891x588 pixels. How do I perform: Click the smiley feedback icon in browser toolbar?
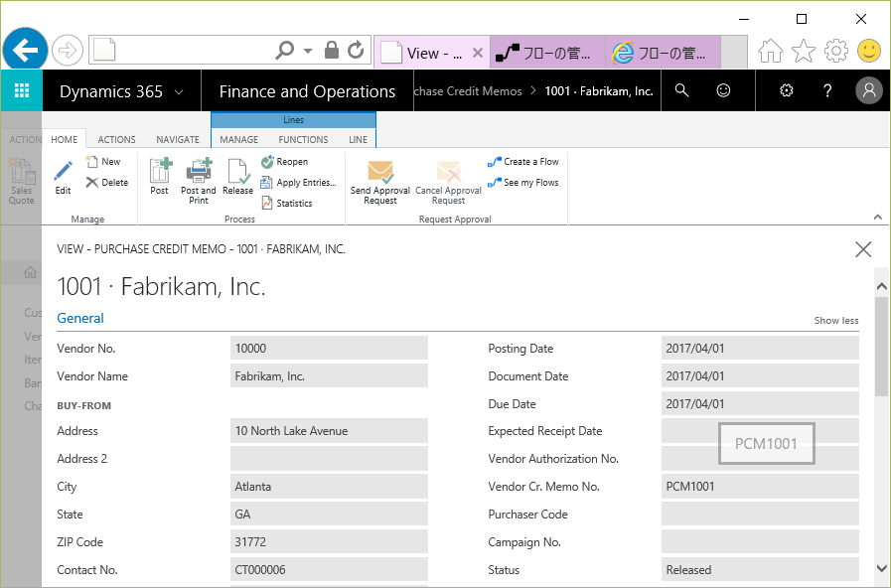pos(869,51)
